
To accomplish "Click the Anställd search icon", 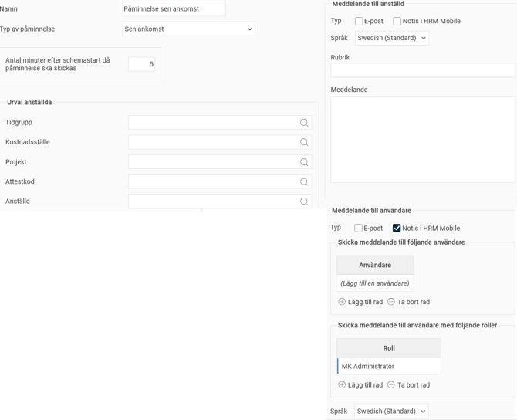I will pyautogui.click(x=304, y=202).
